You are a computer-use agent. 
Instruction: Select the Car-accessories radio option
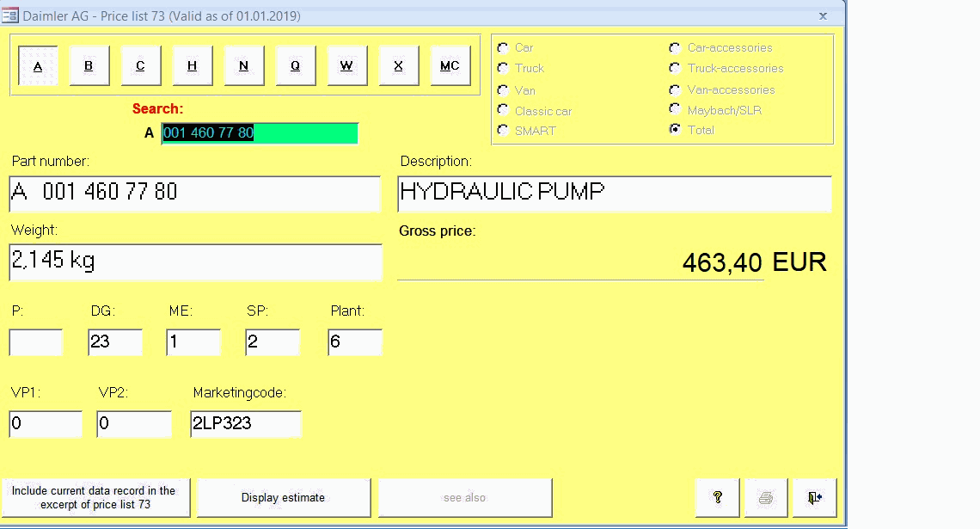click(x=674, y=47)
